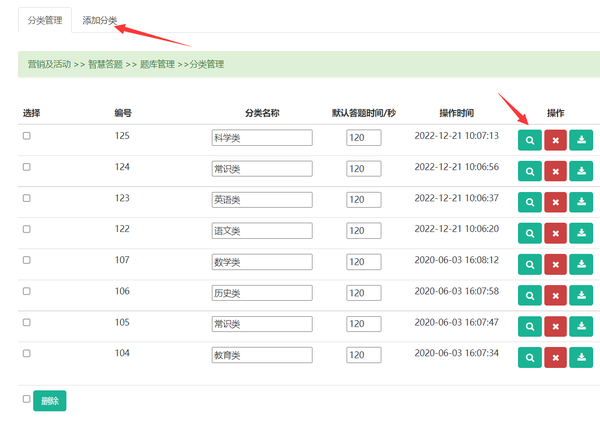The height and width of the screenshot is (423, 600).
Task: Click the 编号 column header
Action: (x=123, y=113)
